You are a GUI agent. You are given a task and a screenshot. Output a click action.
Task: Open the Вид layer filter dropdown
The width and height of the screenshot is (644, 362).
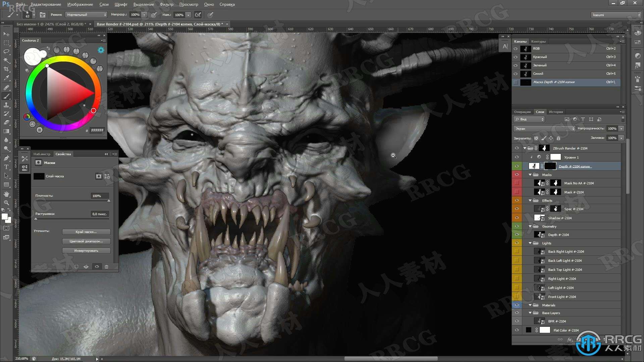pos(529,119)
